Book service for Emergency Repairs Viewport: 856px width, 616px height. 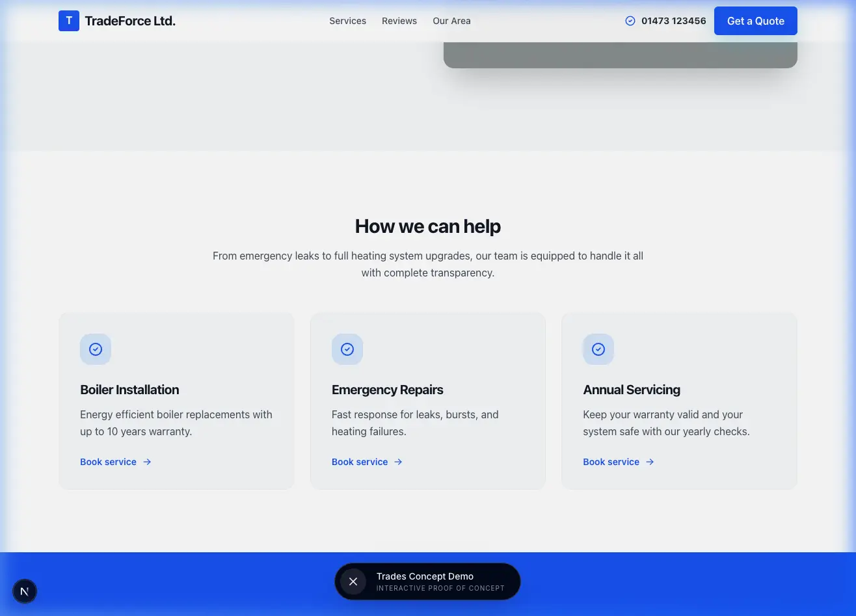click(x=360, y=462)
